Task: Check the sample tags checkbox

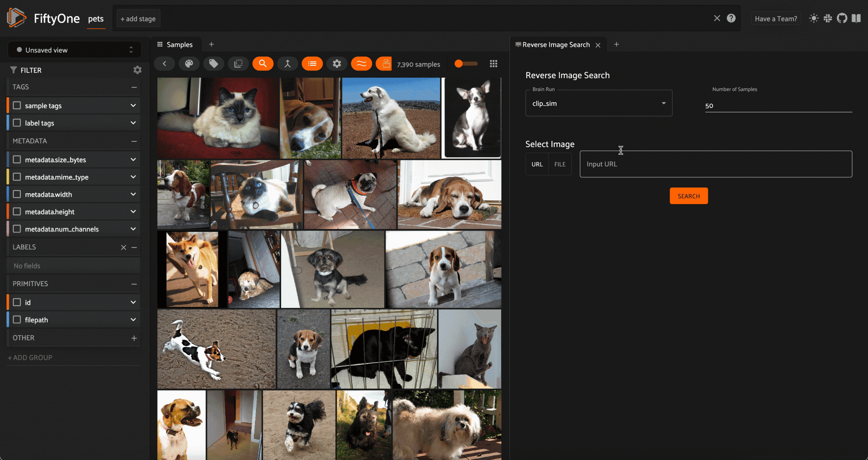Action: click(17, 105)
